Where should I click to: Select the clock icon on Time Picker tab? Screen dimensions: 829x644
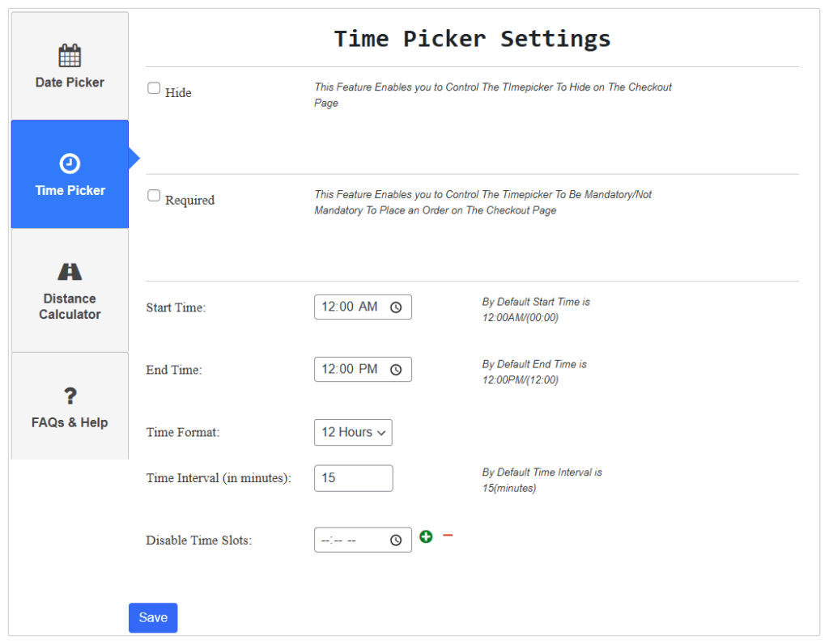click(69, 162)
